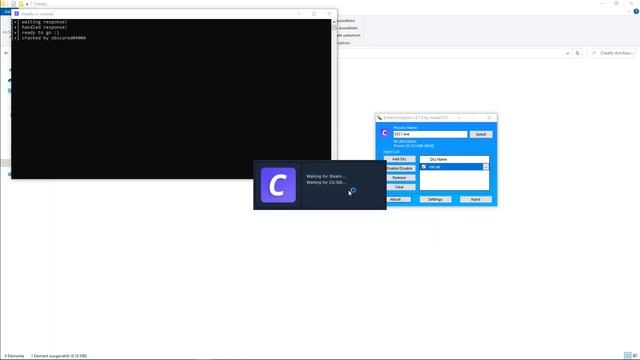
Task: Click the Inject button in the injector
Action: [476, 199]
